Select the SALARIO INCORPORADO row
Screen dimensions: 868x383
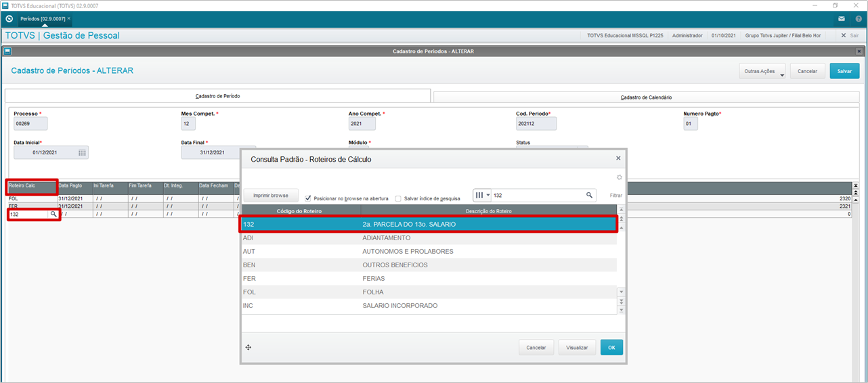pyautogui.click(x=429, y=305)
